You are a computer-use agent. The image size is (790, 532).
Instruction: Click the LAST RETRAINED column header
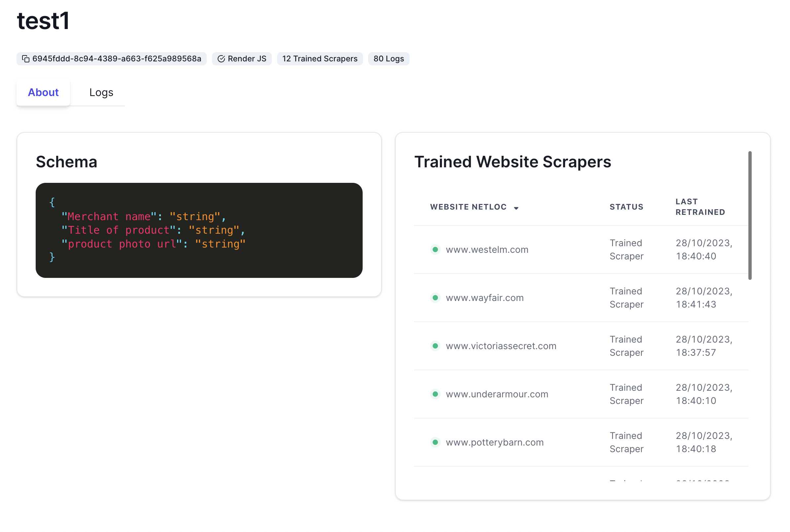[x=700, y=207]
